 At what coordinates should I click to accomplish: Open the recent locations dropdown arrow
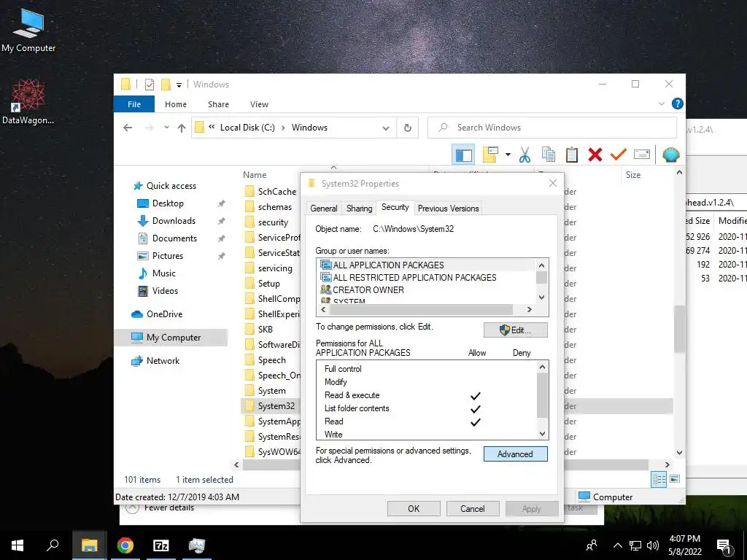(166, 128)
